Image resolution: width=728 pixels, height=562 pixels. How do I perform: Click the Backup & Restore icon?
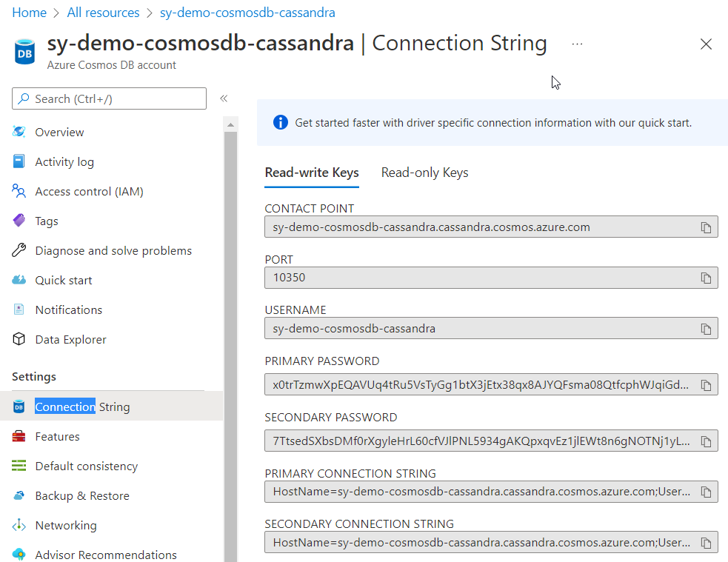[19, 495]
